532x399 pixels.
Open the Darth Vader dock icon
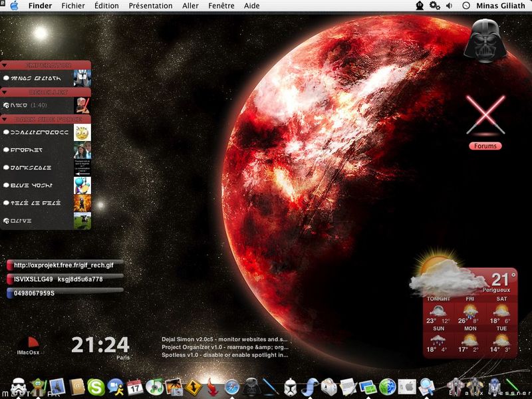pos(251,387)
